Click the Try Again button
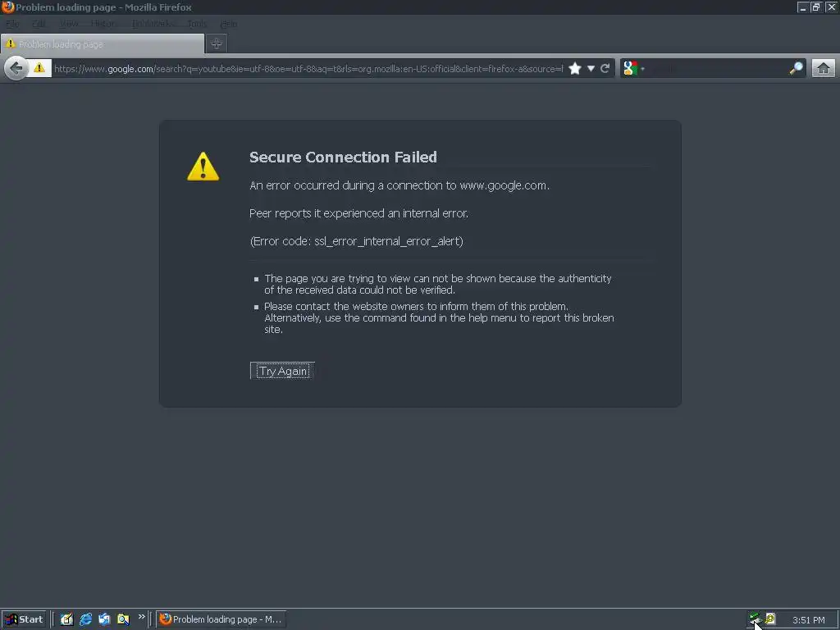Viewport: 840px width, 630px height. click(282, 371)
